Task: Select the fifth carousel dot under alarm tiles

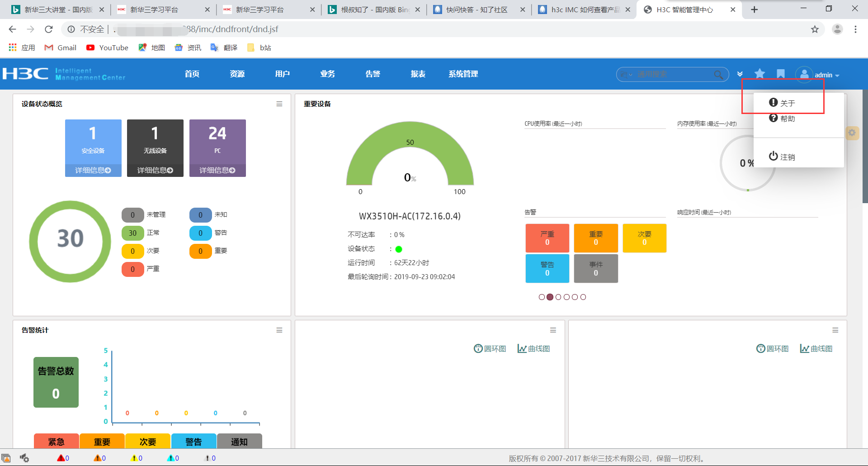Action: click(x=575, y=297)
